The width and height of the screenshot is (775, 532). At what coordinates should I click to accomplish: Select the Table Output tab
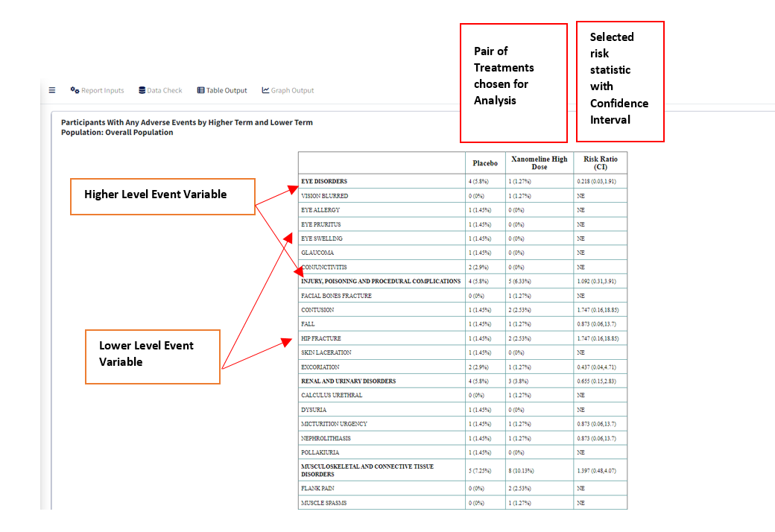pyautogui.click(x=222, y=90)
